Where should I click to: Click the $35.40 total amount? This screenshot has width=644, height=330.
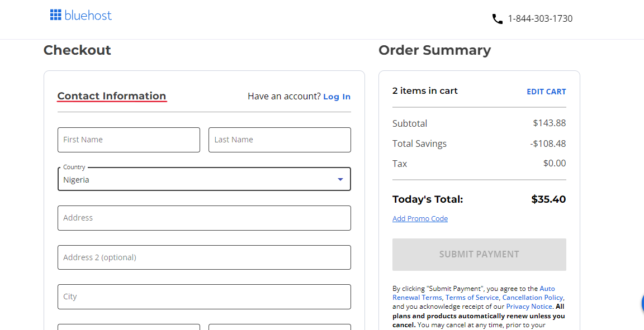point(548,199)
